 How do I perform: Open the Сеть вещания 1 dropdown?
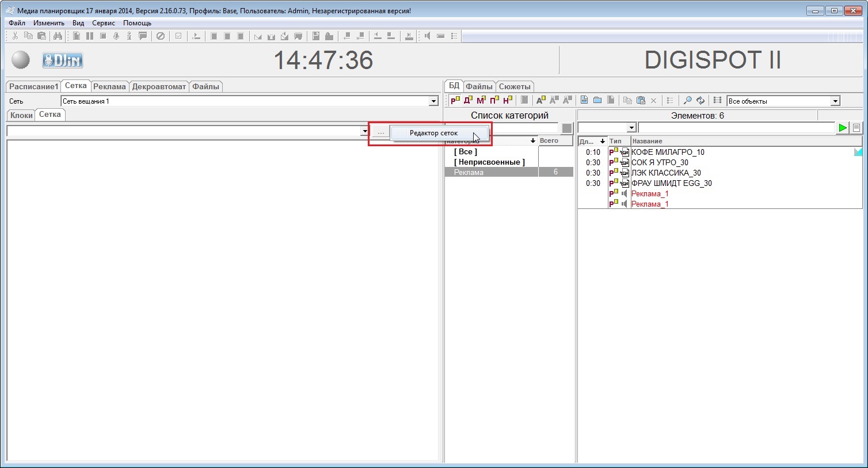click(434, 101)
